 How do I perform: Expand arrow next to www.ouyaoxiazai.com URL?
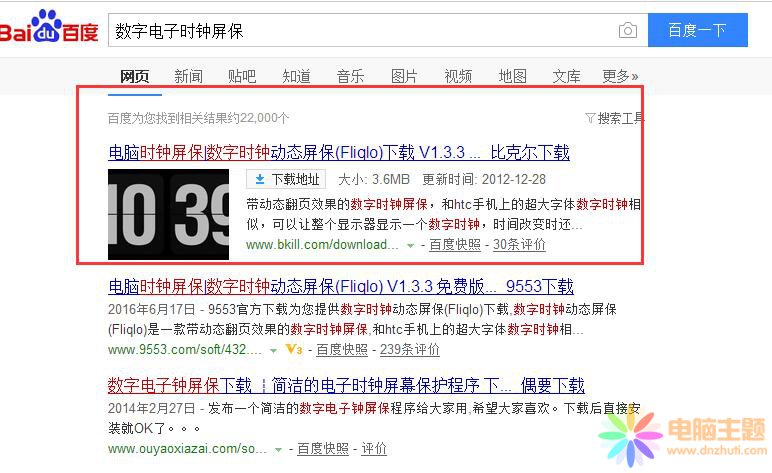[x=278, y=449]
